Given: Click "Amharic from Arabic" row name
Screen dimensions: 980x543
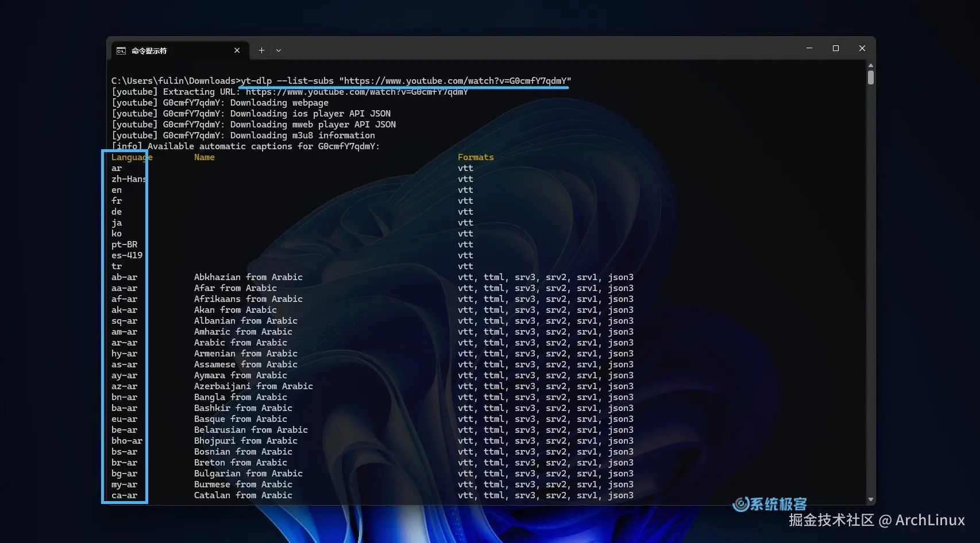Looking at the screenshot, I should (243, 332).
